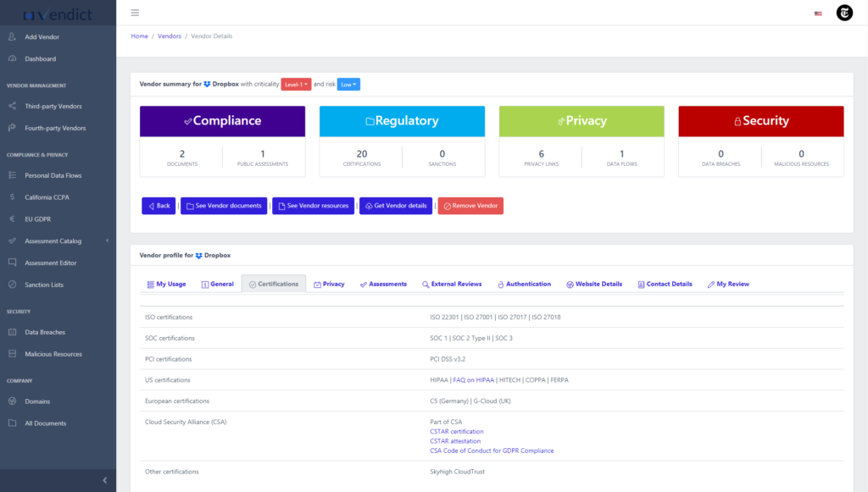This screenshot has width=868, height=492.
Task: Go to Vendors breadcrumb link
Action: click(x=170, y=36)
